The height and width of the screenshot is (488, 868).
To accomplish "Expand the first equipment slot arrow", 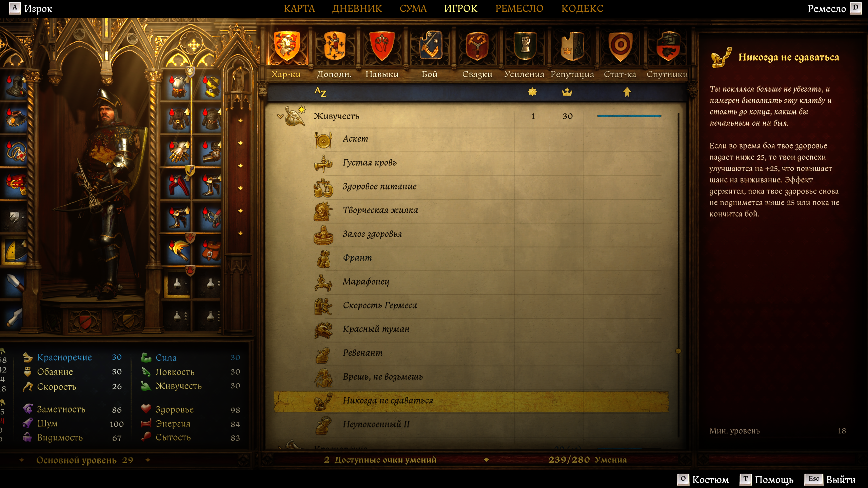I will click(240, 121).
